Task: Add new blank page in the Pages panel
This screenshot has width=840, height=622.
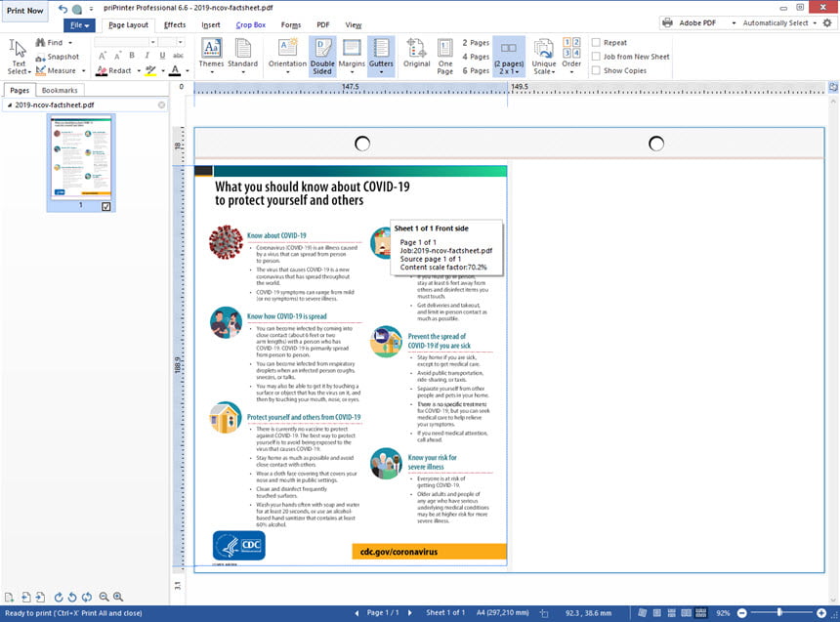Action: coord(9,597)
